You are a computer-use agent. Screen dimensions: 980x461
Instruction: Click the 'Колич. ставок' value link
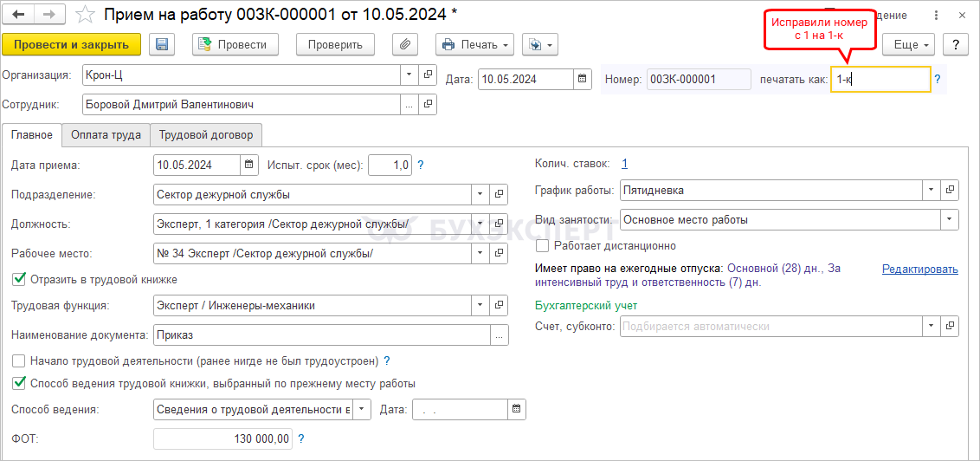point(624,163)
